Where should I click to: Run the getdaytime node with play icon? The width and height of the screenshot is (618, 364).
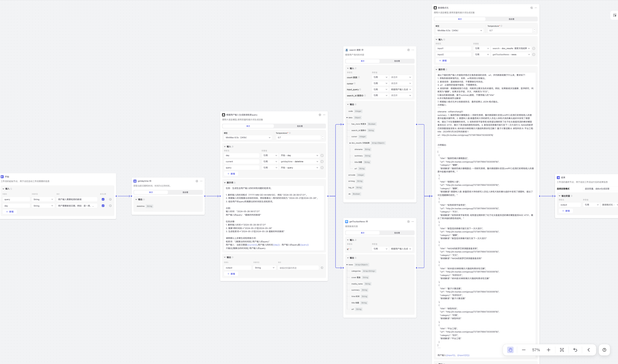pos(197,181)
